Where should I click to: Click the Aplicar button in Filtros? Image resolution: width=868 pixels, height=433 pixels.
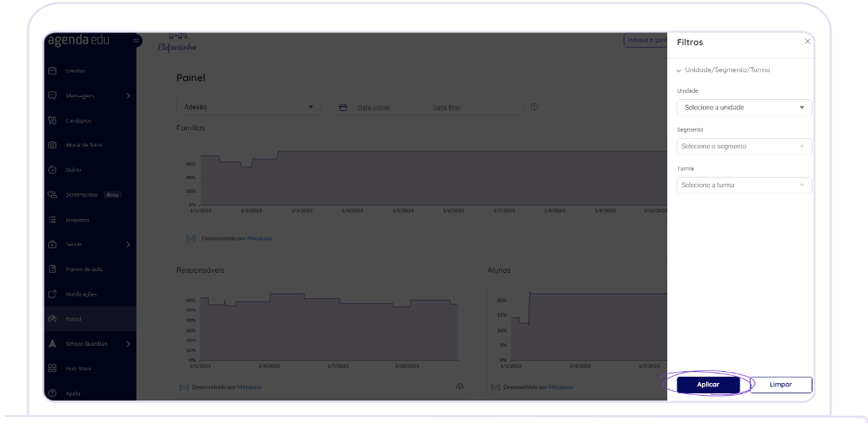tap(708, 385)
